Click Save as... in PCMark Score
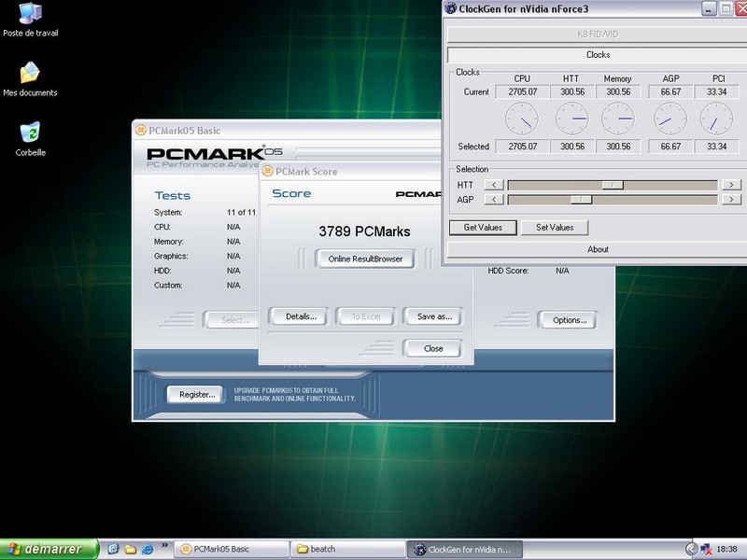This screenshot has width=747, height=560. (x=432, y=316)
